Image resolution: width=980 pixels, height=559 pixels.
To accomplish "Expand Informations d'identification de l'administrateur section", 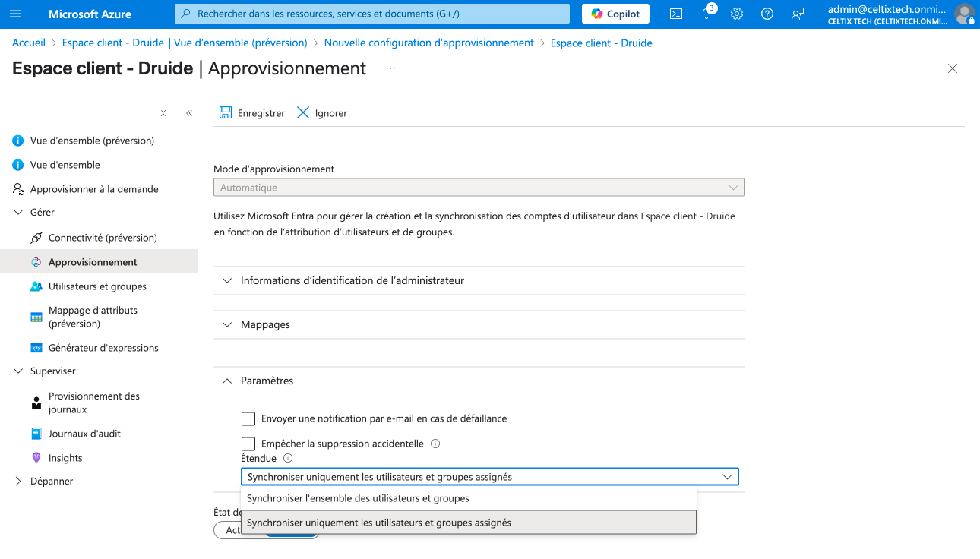I will pos(352,280).
